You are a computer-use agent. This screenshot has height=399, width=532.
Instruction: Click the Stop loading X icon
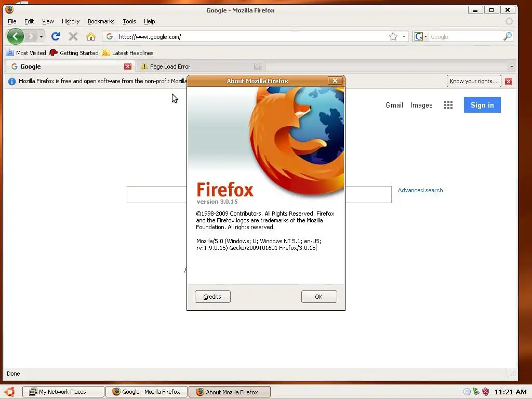point(73,36)
